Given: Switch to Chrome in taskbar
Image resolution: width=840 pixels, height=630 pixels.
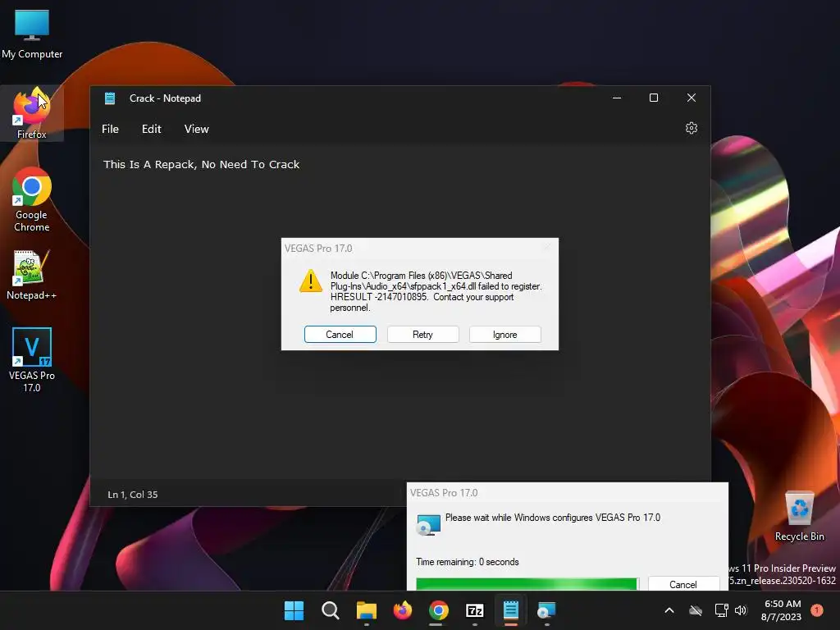Looking at the screenshot, I should point(438,610).
